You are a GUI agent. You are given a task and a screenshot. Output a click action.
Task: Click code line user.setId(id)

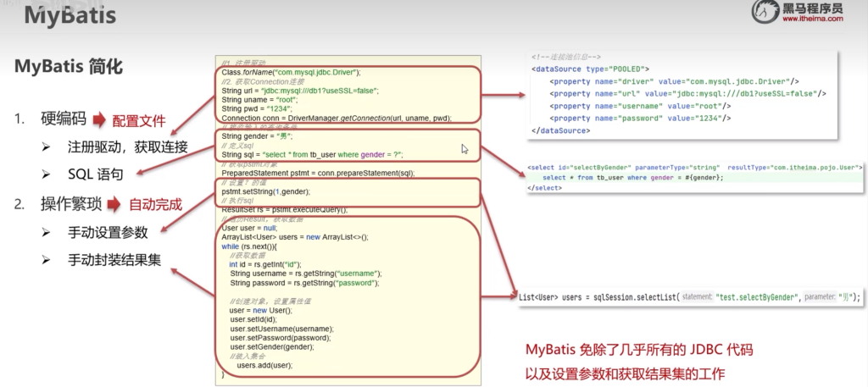click(x=253, y=319)
